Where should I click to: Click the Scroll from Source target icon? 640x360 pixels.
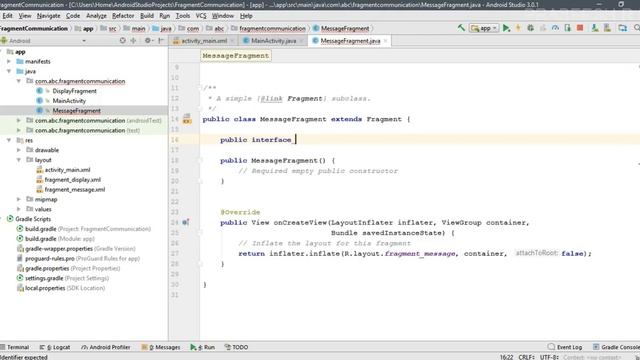coord(122,40)
